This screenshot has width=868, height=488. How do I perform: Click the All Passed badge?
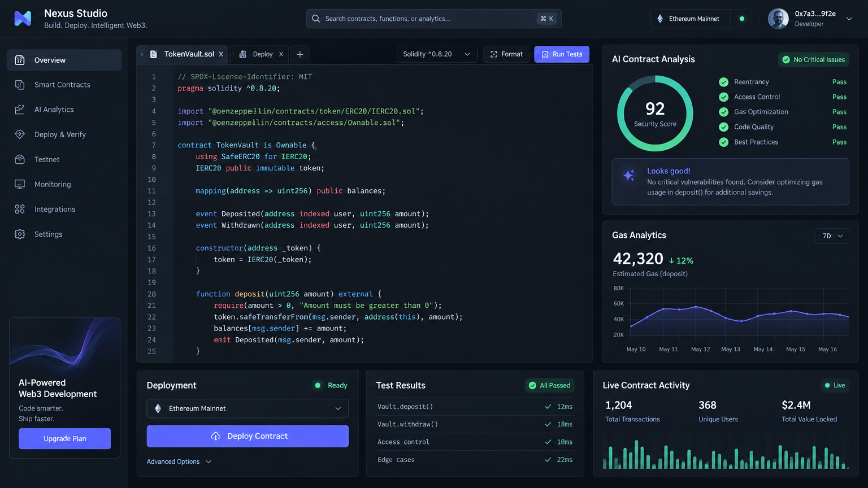pyautogui.click(x=550, y=385)
